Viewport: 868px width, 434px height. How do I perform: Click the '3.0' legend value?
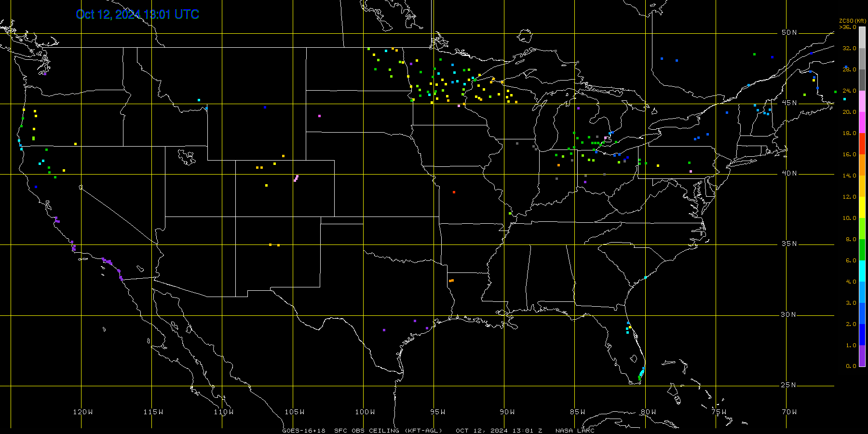click(x=851, y=303)
